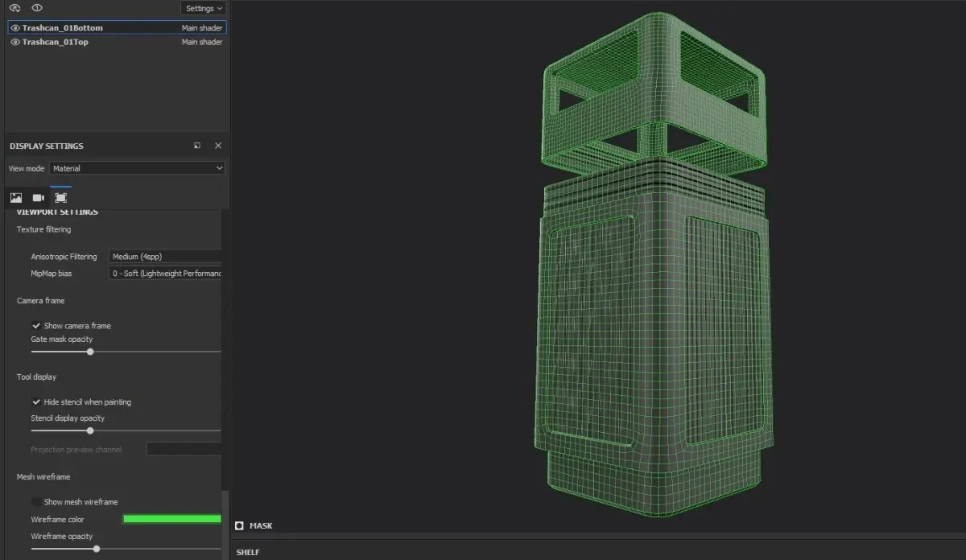Image resolution: width=966 pixels, height=560 pixels.
Task: Open Main shader for Trashcan_01Bottom
Action: [x=202, y=27]
